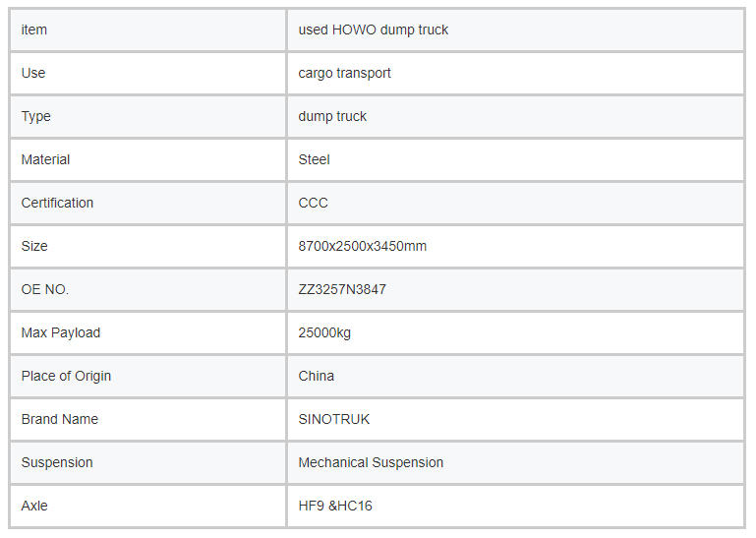Click the 'HF9 &HC16' axle value
Viewport: 756px width, 538px height.
(x=335, y=506)
